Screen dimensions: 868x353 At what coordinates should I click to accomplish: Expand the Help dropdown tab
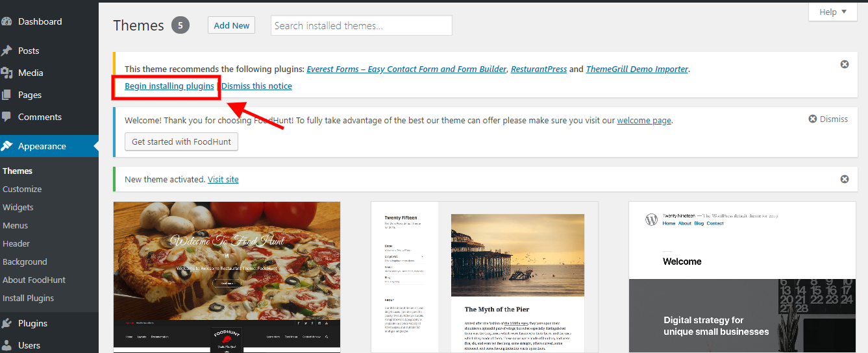(832, 12)
